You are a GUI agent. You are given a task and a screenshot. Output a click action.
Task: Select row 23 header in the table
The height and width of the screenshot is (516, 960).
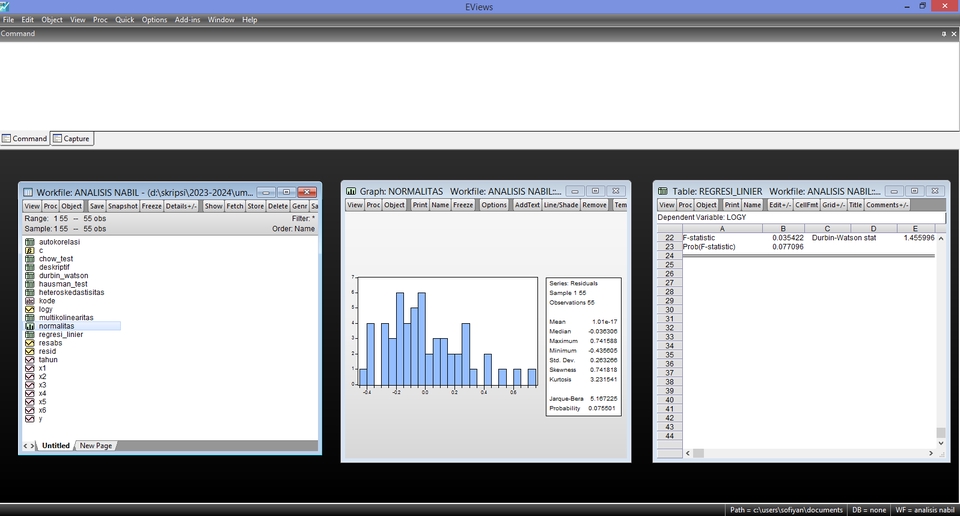coord(669,247)
